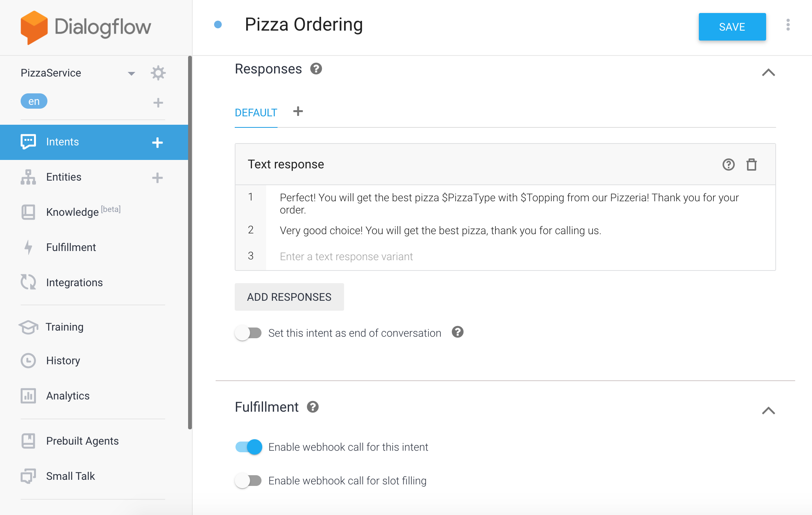
Task: Add a response platform tab with plus
Action: pos(298,111)
